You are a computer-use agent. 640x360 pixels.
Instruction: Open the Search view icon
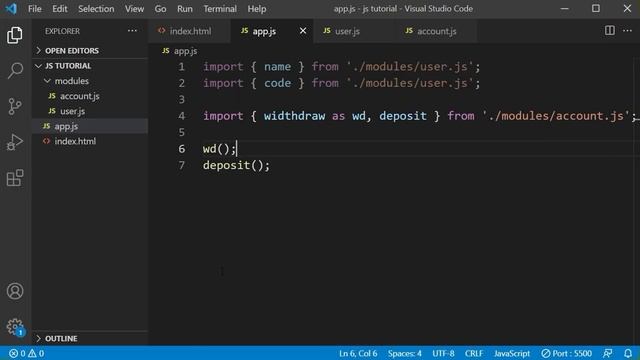(x=15, y=71)
